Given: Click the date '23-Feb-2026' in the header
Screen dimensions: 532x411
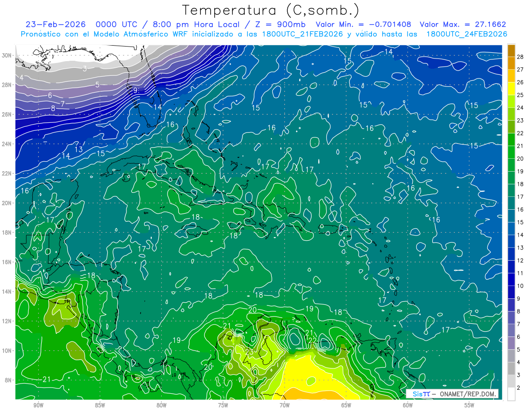Looking at the screenshot, I should (x=56, y=24).
